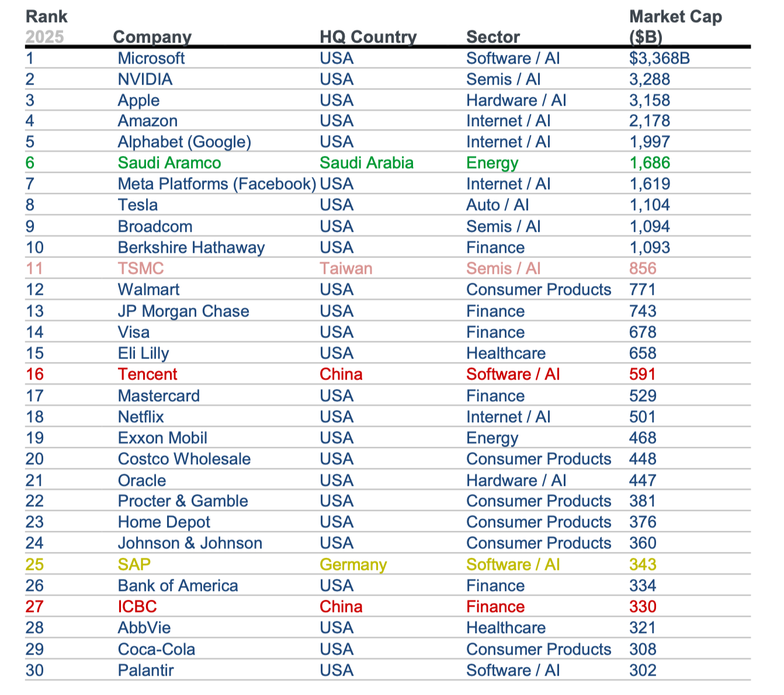This screenshot has height=695, width=784.
Task: Click the Company column header
Action: click(152, 37)
